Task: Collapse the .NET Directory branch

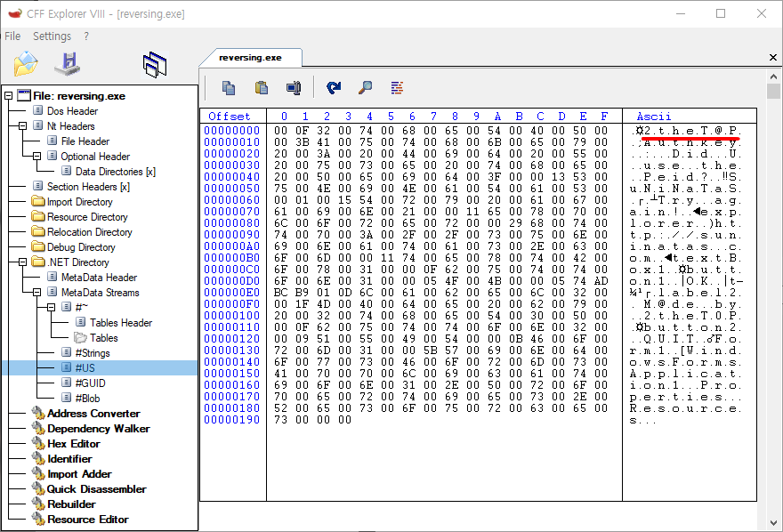Action: click(x=22, y=262)
